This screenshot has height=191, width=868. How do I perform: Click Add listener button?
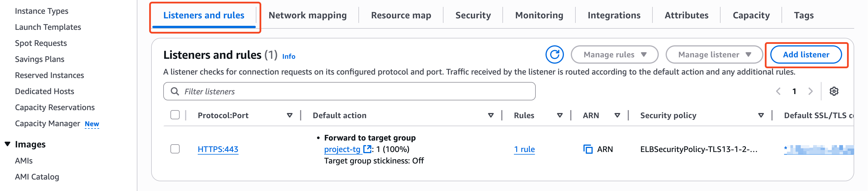tap(806, 54)
